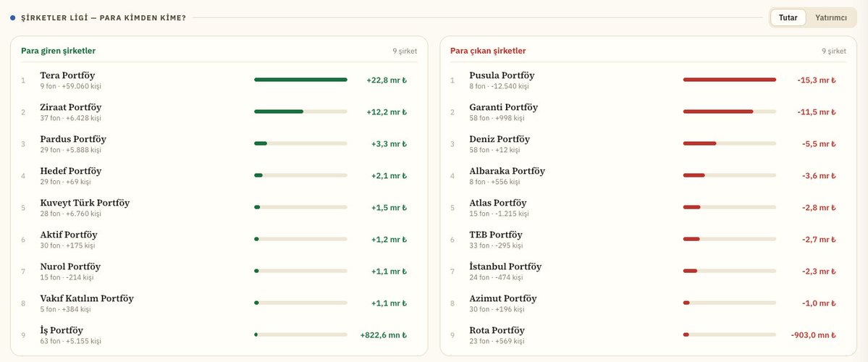Screen dimensions: 868x362
Task: Click the 'ŞİRKETLER LİGİ — PARA KİMDEN KİME?' title
Action: [x=104, y=17]
